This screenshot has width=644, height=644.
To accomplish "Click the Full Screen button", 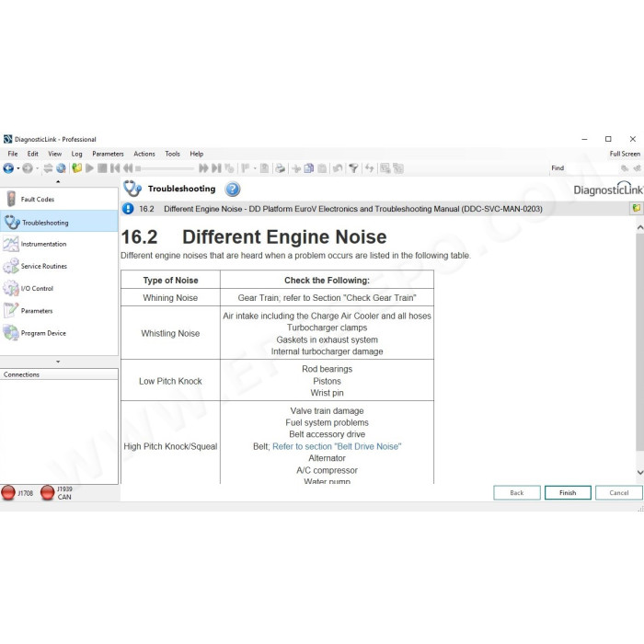I will pyautogui.click(x=625, y=154).
